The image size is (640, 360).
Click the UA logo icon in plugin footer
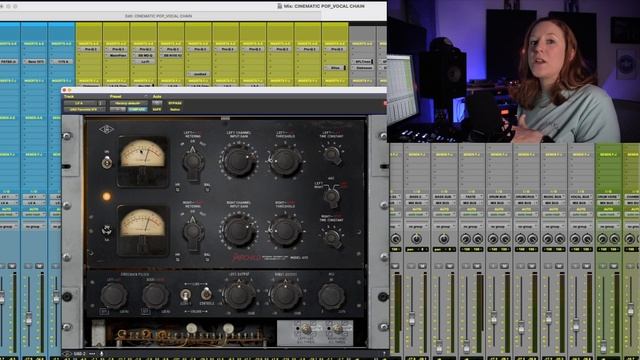pos(67,353)
